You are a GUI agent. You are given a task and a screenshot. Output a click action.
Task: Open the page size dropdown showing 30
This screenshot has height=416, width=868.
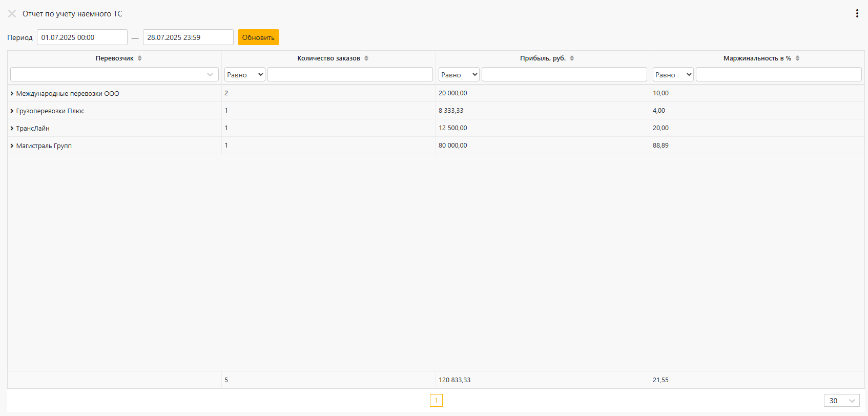841,401
